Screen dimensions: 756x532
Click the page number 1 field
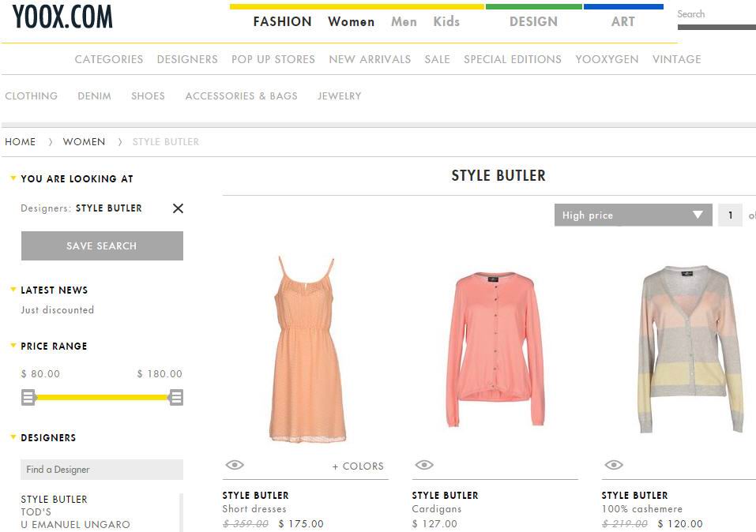point(730,215)
